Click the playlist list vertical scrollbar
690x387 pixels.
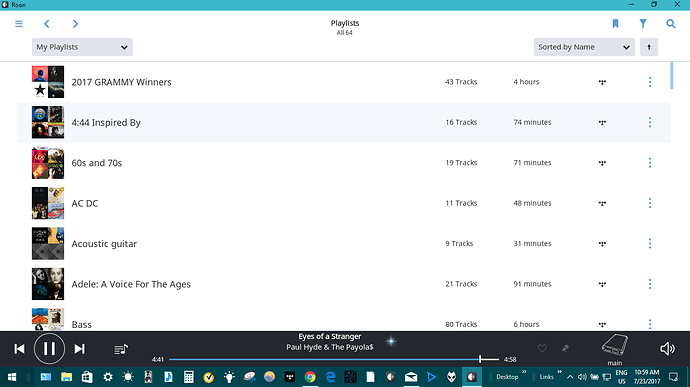(672, 76)
